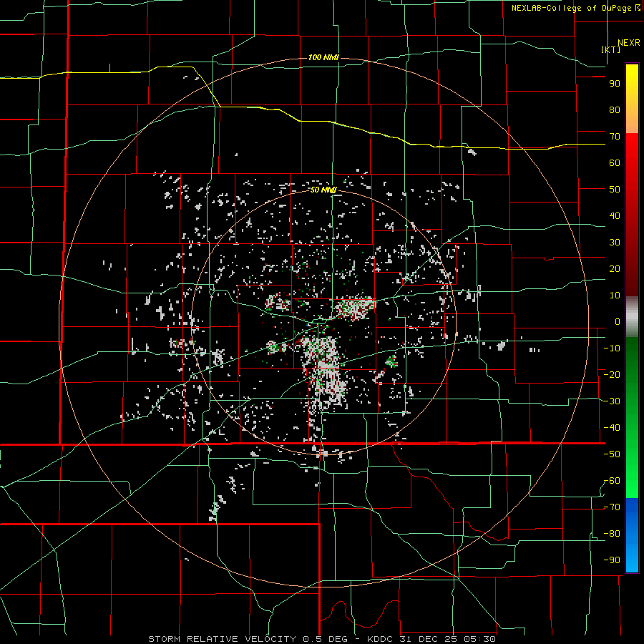Pick the blue segment of the color bar
Screen dimensions: 644x644
632,535
